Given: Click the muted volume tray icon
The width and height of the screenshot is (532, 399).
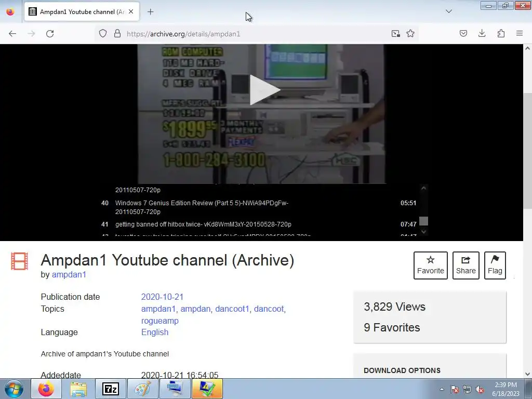Looking at the screenshot, I should click(480, 389).
